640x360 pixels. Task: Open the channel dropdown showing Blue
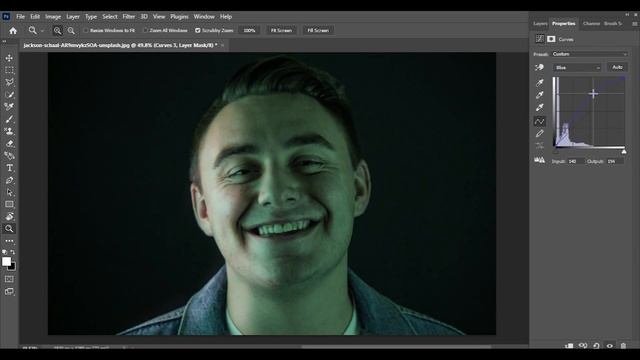[577, 68]
